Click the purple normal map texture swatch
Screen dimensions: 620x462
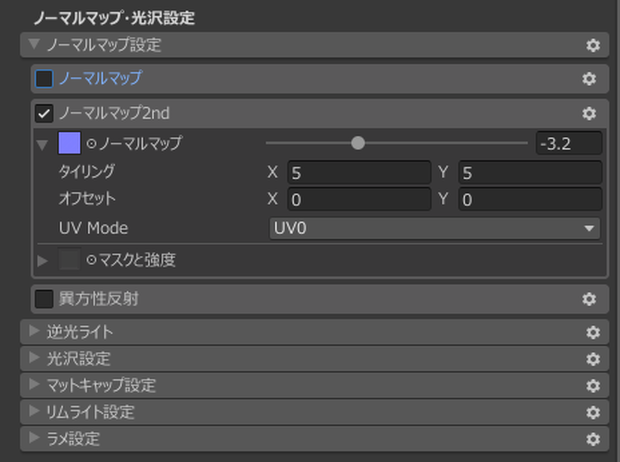click(x=70, y=143)
